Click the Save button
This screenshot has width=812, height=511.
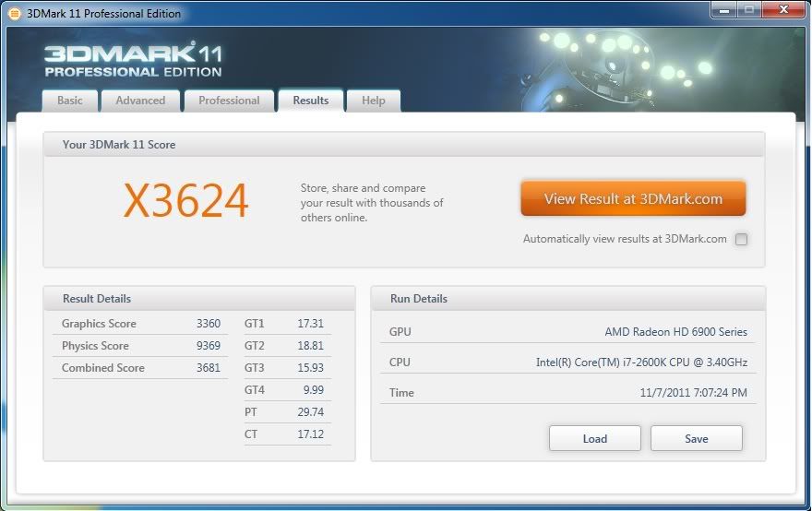pos(696,438)
